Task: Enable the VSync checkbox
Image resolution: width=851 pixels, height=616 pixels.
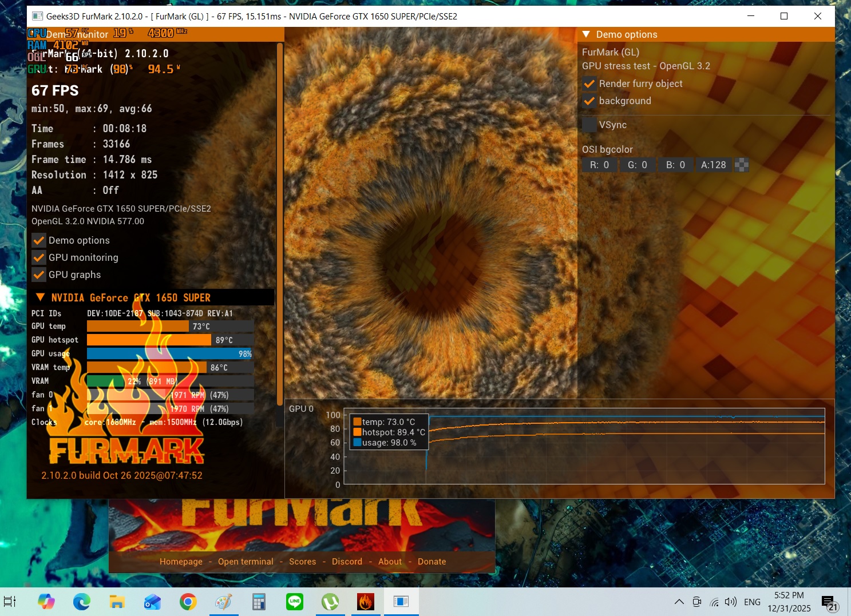Action: tap(589, 125)
